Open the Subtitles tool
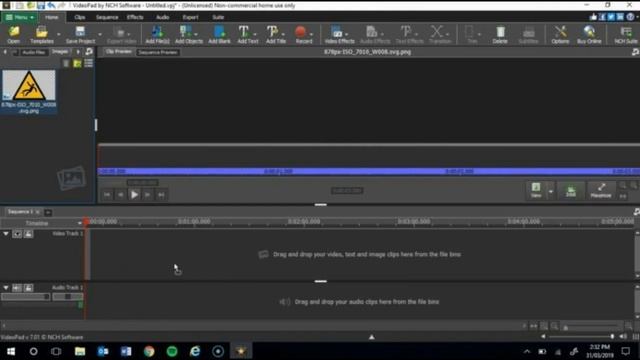 pos(528,34)
